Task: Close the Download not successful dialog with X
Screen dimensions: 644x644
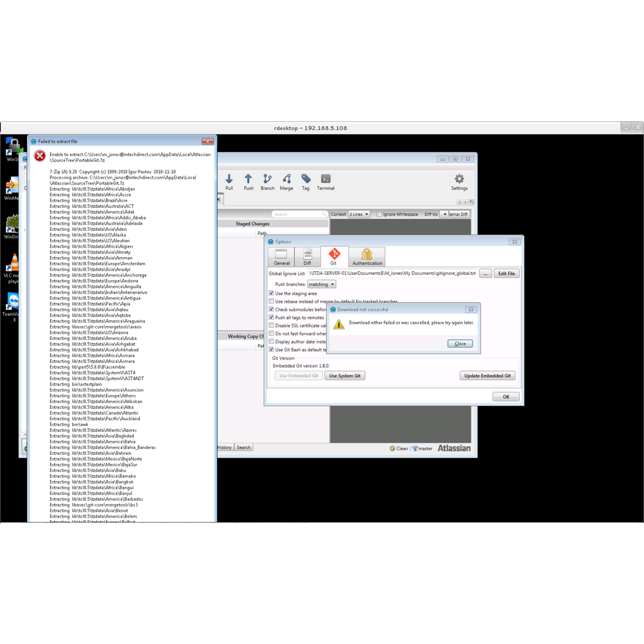Action: click(470, 309)
